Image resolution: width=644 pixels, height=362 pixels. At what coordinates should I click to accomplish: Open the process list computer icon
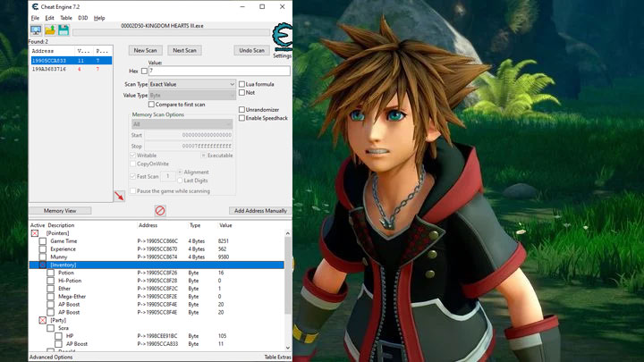click(x=36, y=30)
